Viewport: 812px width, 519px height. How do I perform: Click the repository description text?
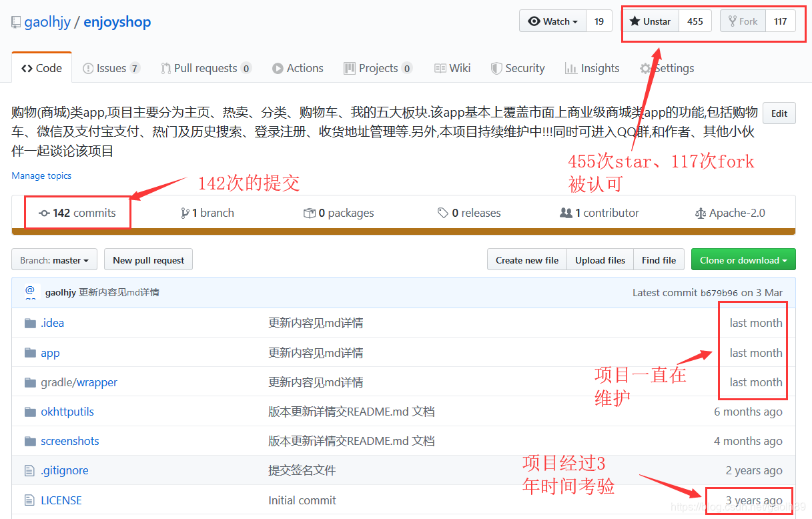[x=385, y=131]
